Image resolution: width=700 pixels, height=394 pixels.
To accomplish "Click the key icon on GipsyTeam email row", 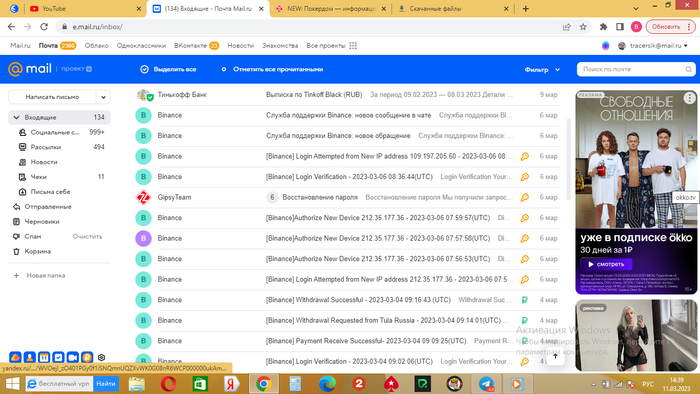I will coord(525,197).
